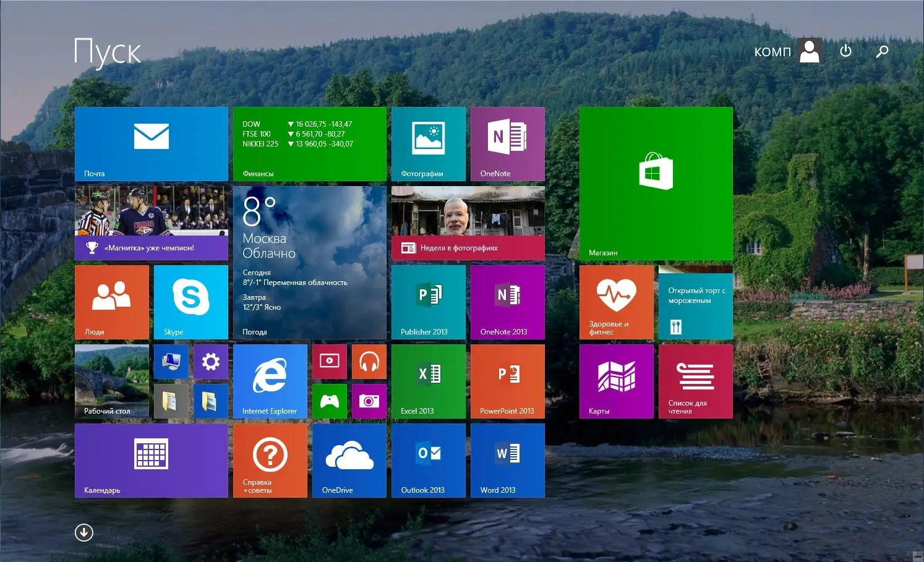Launch PowerPoint 2013
The height and width of the screenshot is (562, 924).
[x=508, y=381]
